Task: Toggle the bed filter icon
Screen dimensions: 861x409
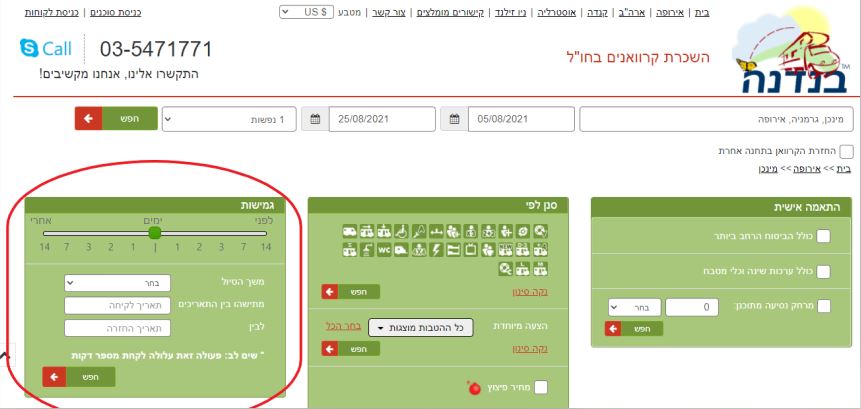Action: coord(454,250)
